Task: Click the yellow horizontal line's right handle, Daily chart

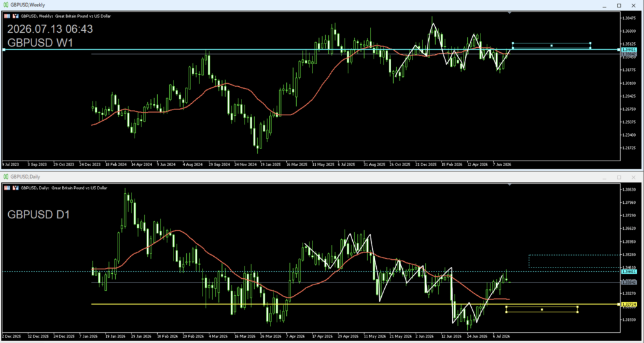Action: click(619, 304)
